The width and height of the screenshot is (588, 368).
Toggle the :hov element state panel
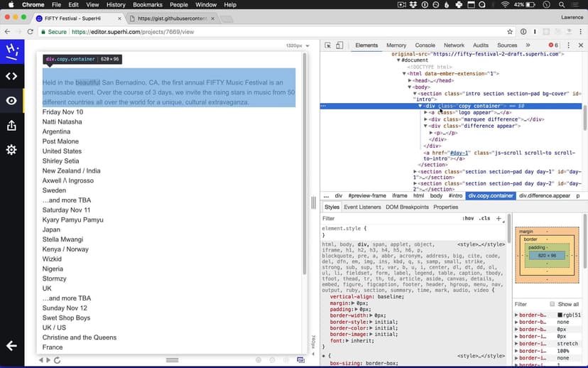(468, 218)
